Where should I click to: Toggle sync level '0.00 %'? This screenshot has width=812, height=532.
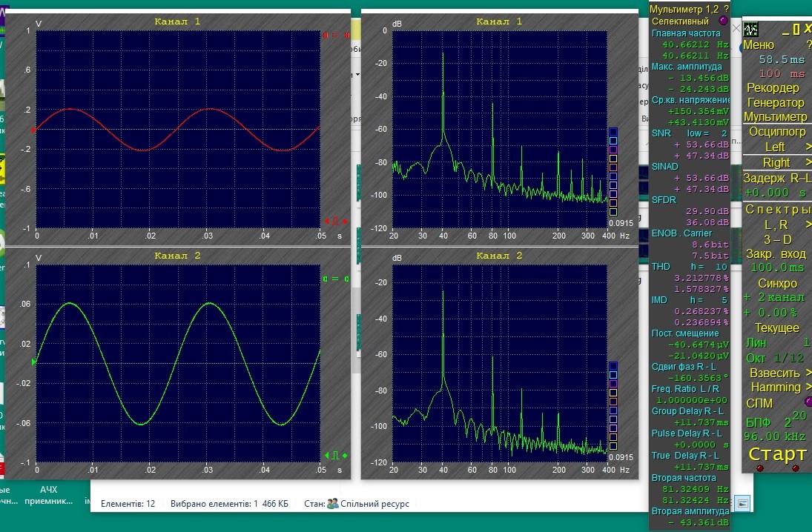[x=770, y=313]
